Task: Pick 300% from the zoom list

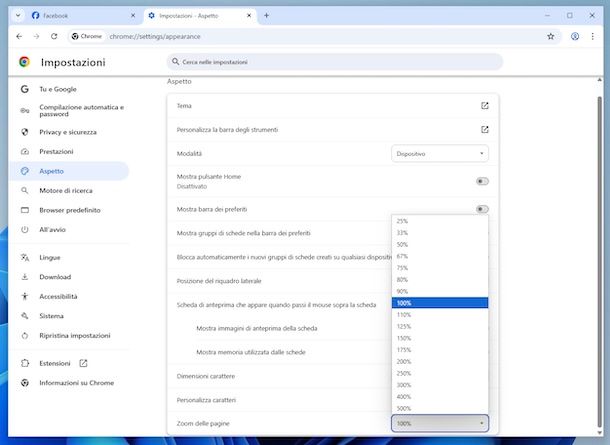Action: (x=440, y=385)
